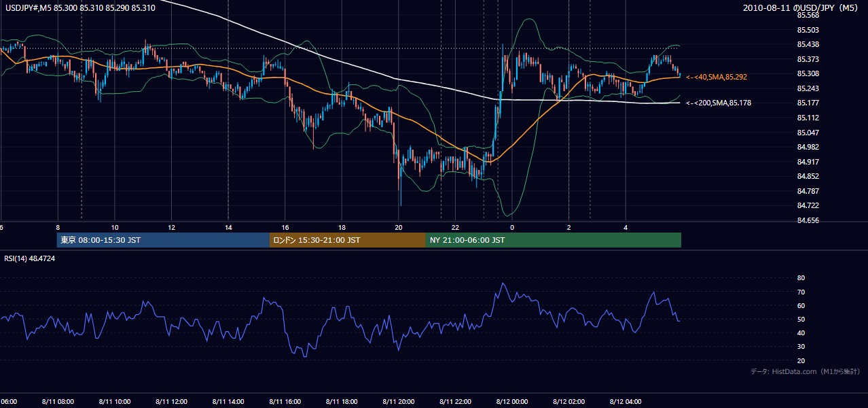The image size is (868, 408).
Task: Click the RSI(14) 48.4724 indicator label
Action: (30, 258)
